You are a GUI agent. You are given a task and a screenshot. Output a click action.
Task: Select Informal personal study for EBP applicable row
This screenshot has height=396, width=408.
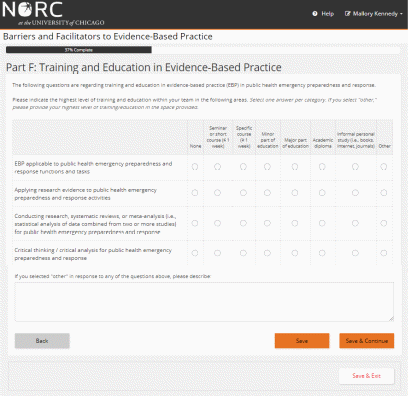pos(355,166)
